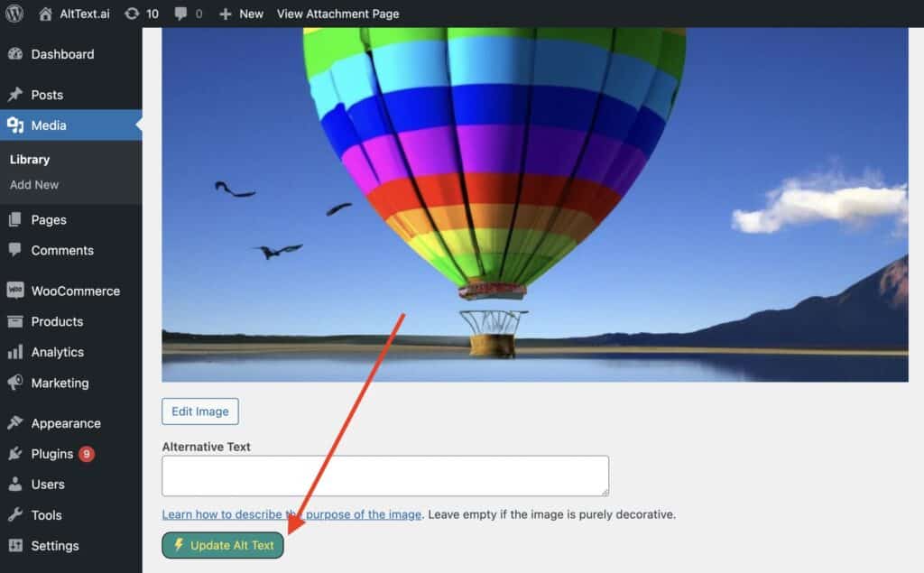Open Products in the sidebar

(x=57, y=322)
